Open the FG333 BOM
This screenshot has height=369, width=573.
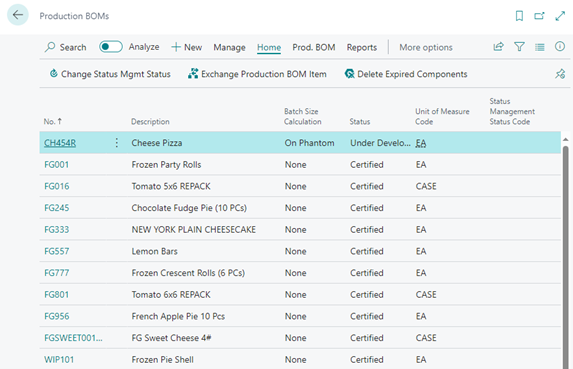click(56, 229)
